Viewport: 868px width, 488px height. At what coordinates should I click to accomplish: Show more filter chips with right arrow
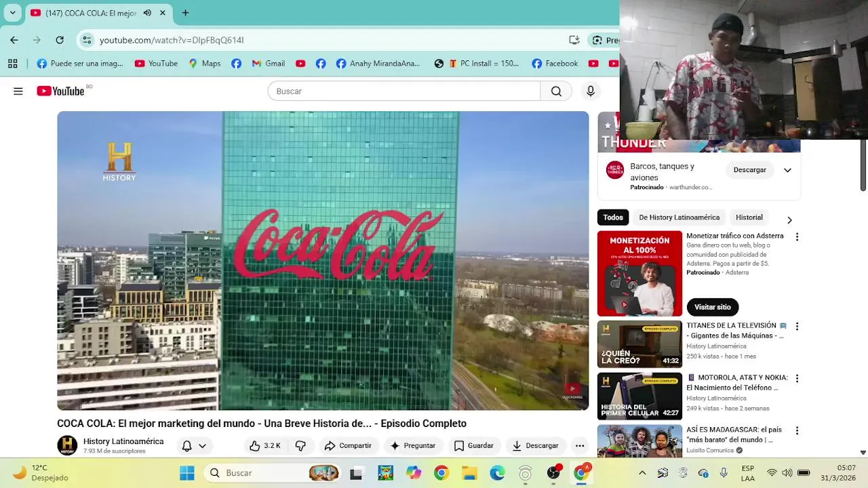(789, 220)
